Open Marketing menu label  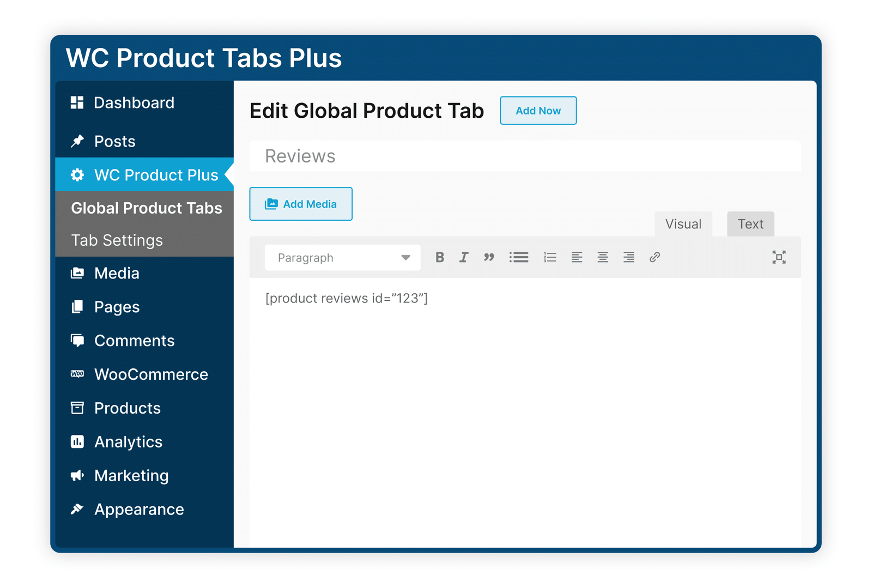pyautogui.click(x=131, y=476)
